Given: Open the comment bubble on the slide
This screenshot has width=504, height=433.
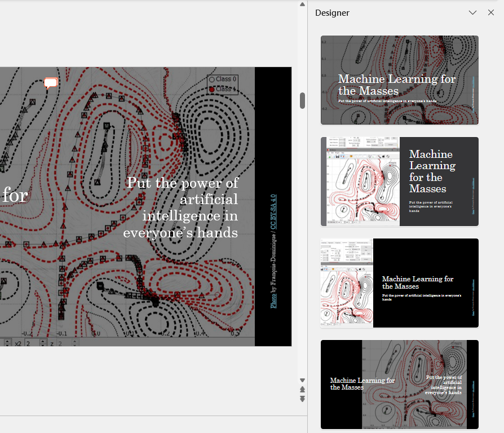Looking at the screenshot, I should pos(51,83).
